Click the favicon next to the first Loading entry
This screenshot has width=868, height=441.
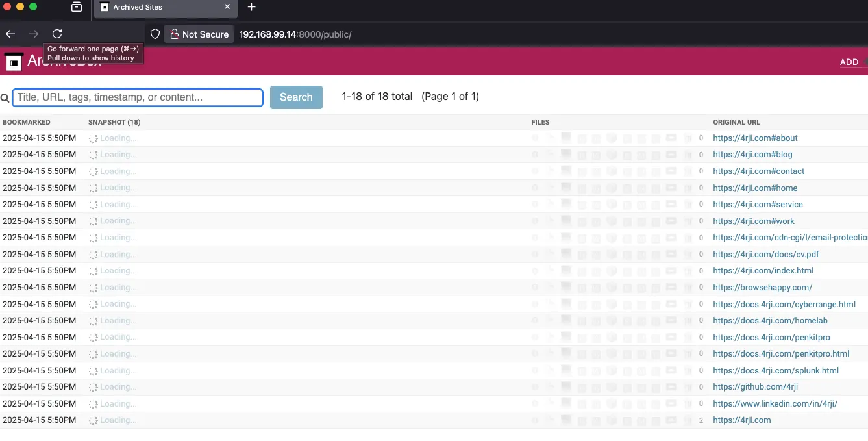click(92, 138)
